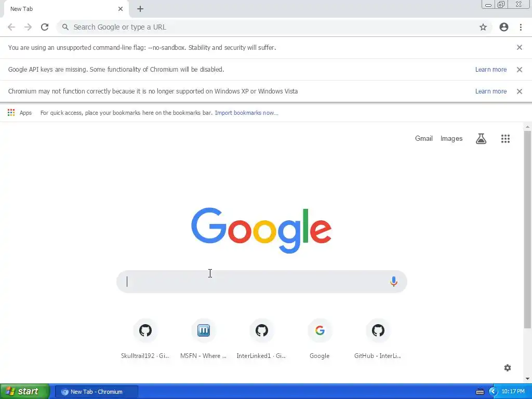
Task: Click the Google logo
Action: tap(261, 230)
